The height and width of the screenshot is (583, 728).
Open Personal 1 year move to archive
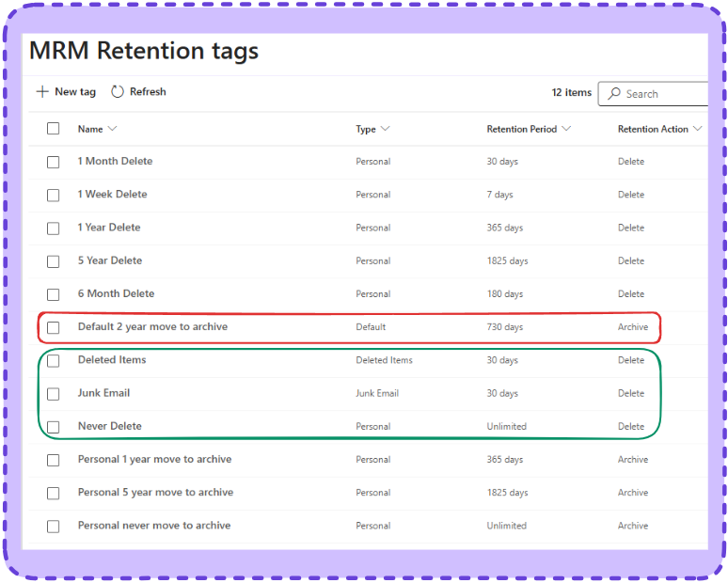(x=154, y=459)
